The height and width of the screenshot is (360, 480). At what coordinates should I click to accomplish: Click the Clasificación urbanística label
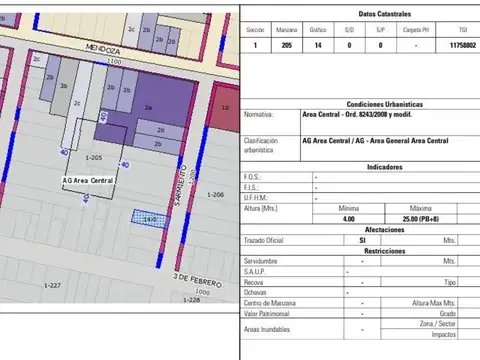(x=261, y=145)
